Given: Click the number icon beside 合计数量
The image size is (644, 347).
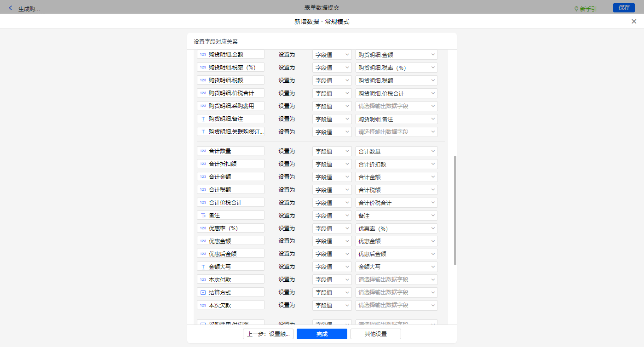Looking at the screenshot, I should (x=203, y=151).
